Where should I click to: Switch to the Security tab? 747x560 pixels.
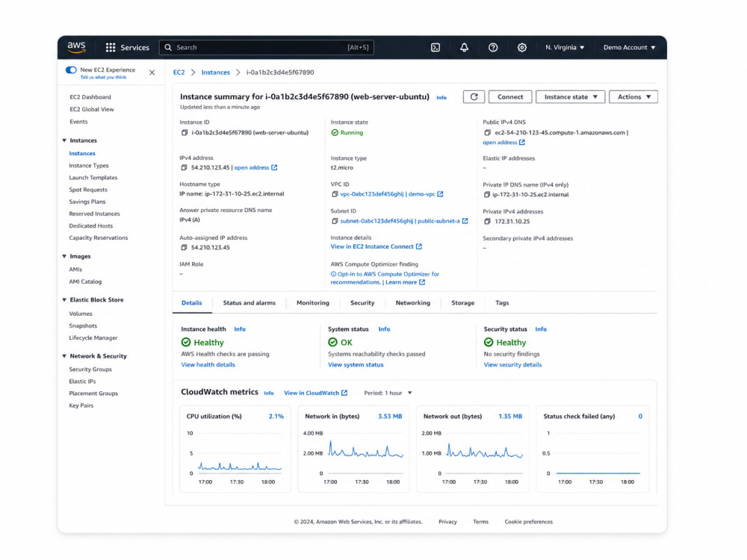[362, 303]
